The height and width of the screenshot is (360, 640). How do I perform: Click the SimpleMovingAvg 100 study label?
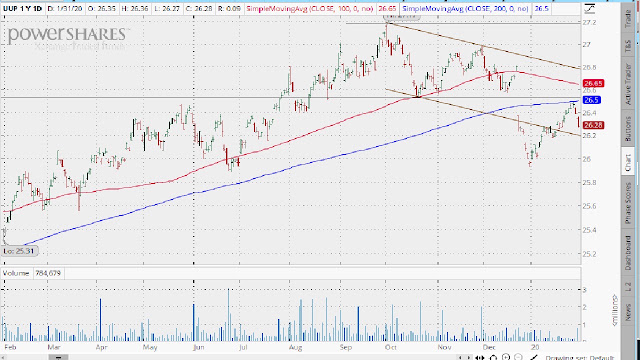[x=310, y=8]
